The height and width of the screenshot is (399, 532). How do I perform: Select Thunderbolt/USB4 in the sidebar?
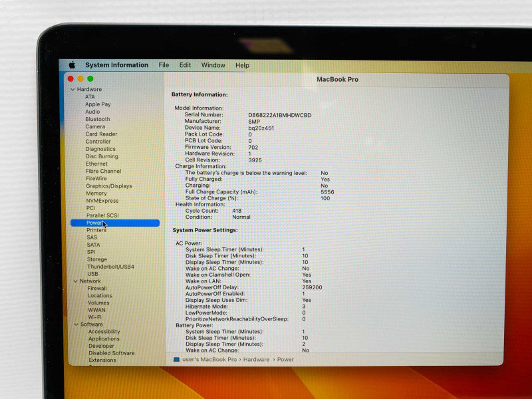110,267
